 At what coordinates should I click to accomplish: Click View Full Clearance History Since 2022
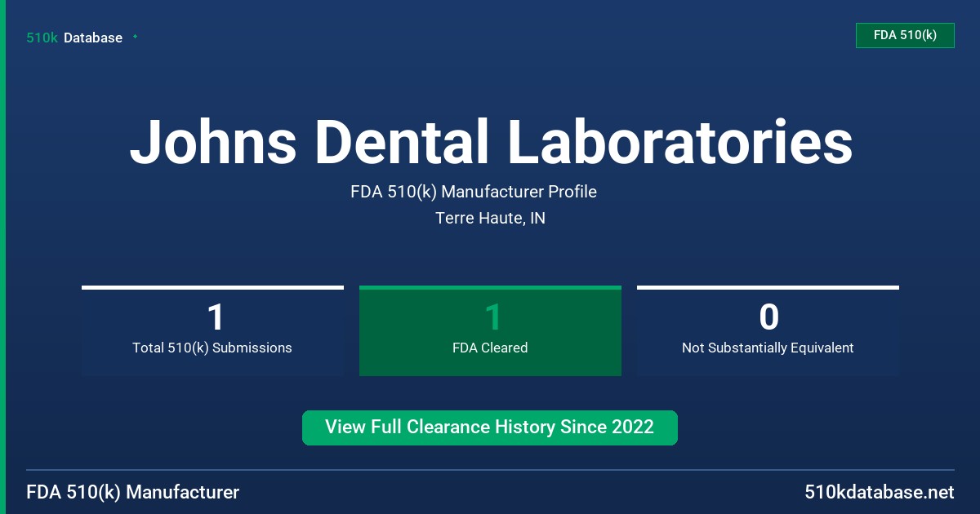point(490,428)
